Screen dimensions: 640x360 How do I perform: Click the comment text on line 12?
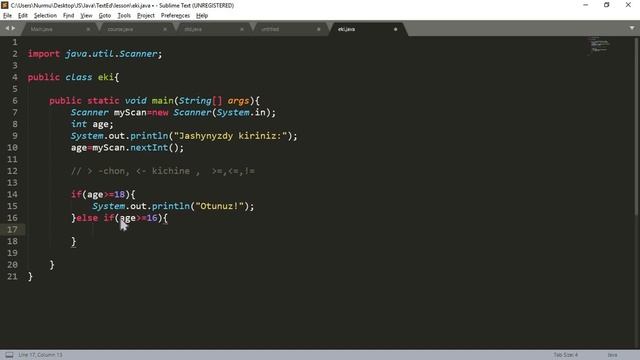click(163, 171)
